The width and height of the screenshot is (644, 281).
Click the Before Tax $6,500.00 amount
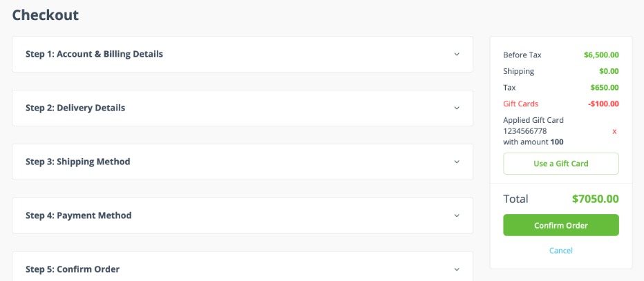(x=600, y=55)
